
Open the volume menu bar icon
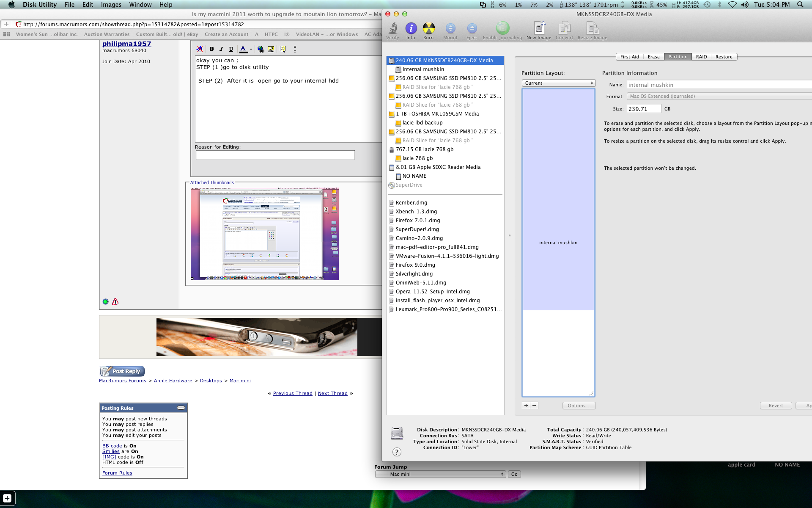click(x=745, y=4)
